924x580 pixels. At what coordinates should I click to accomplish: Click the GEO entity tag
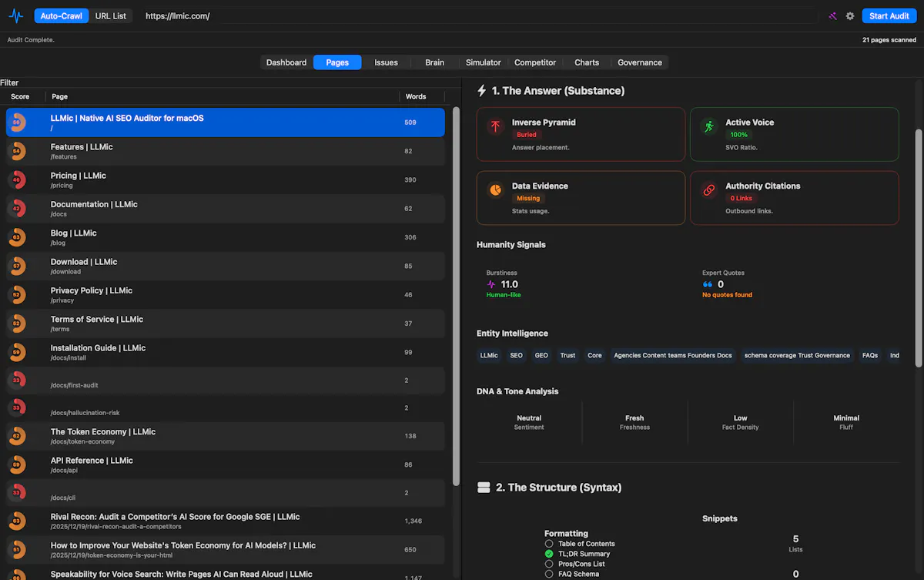pos(541,356)
